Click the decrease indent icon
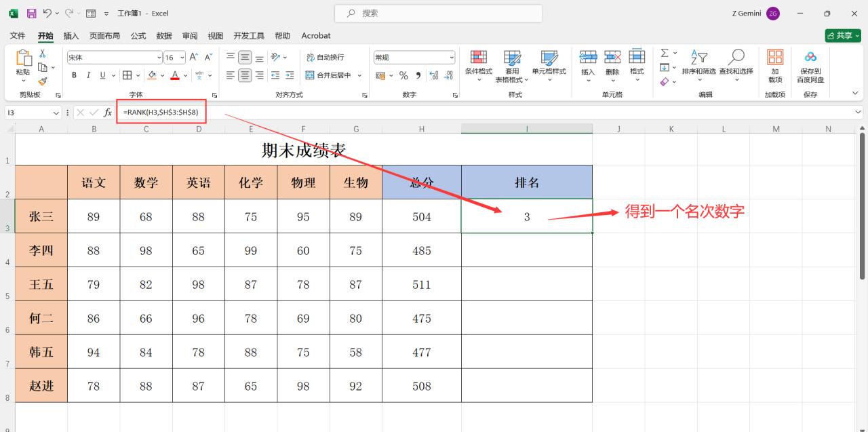The image size is (868, 432). tap(275, 75)
